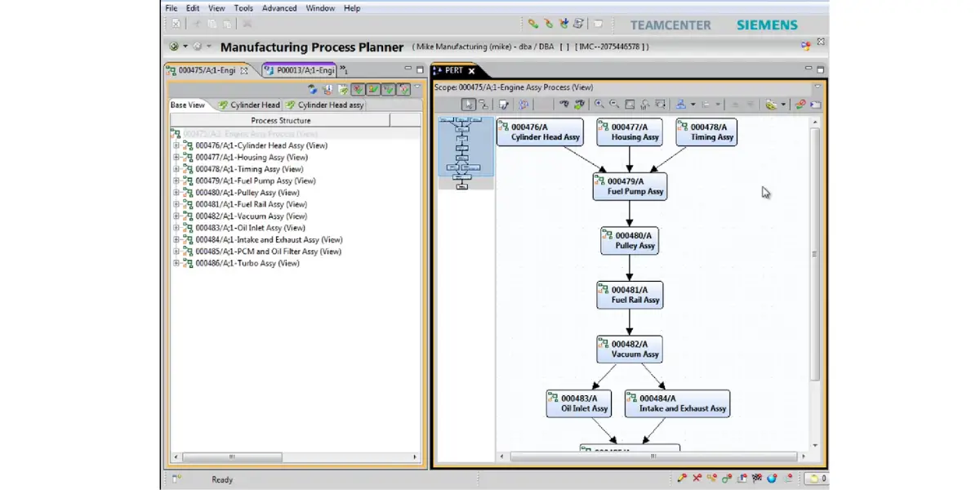
Task: Open the View menu
Action: point(216,8)
